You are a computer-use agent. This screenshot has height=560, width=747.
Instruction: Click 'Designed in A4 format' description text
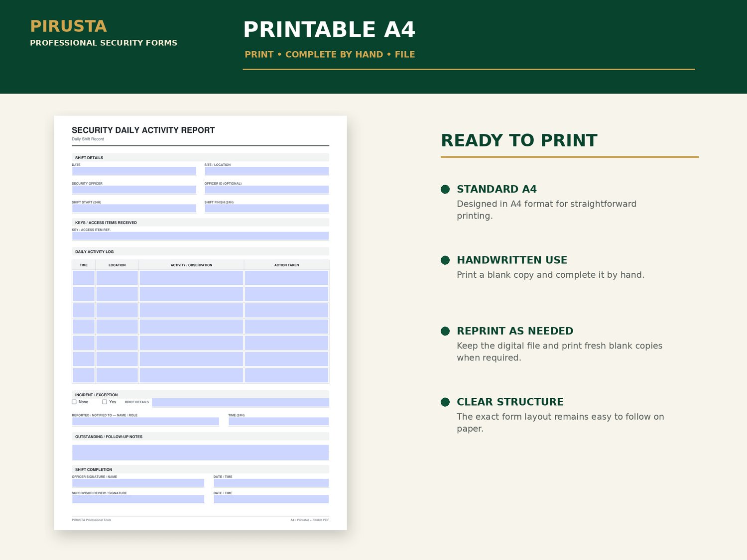click(x=546, y=210)
